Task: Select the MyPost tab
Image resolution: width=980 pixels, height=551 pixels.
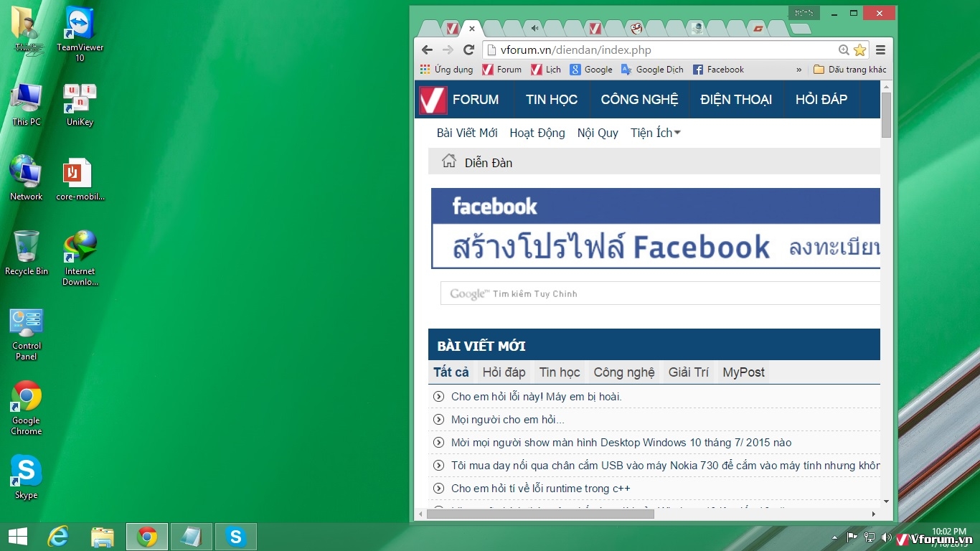Action: (743, 372)
